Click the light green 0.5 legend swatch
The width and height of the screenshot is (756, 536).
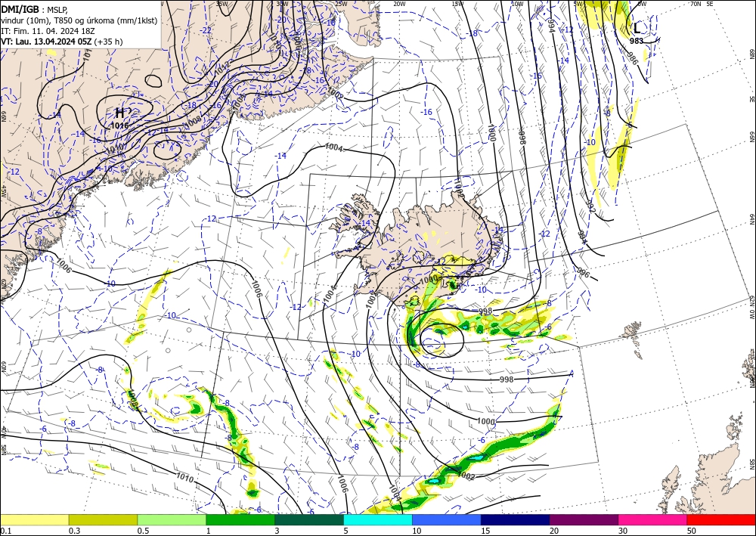click(172, 519)
